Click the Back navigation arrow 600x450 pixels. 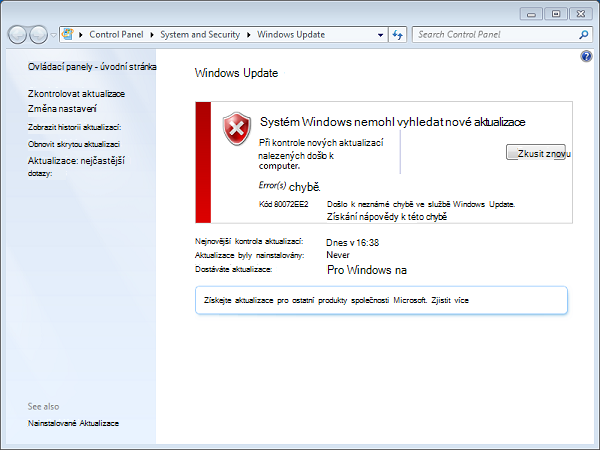18,35
